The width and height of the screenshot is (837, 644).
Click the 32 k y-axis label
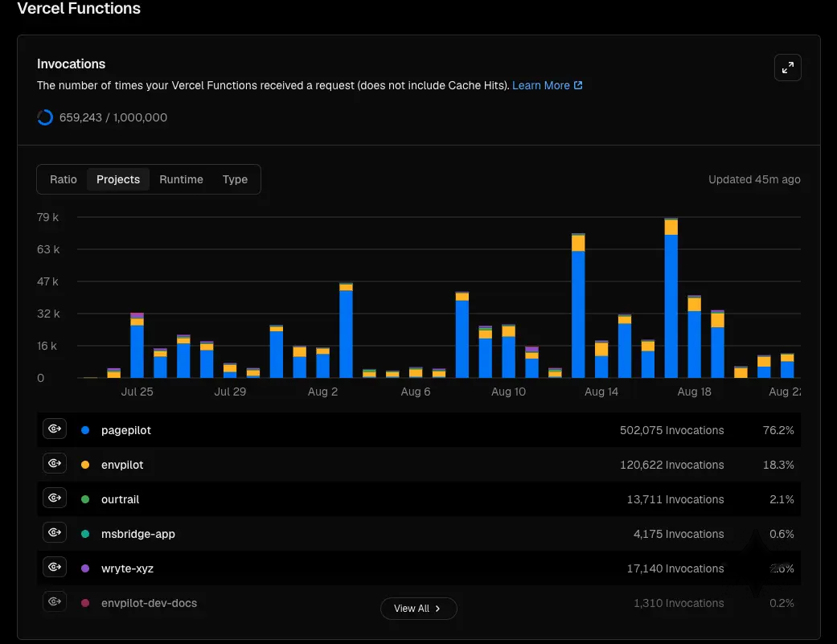pos(48,314)
